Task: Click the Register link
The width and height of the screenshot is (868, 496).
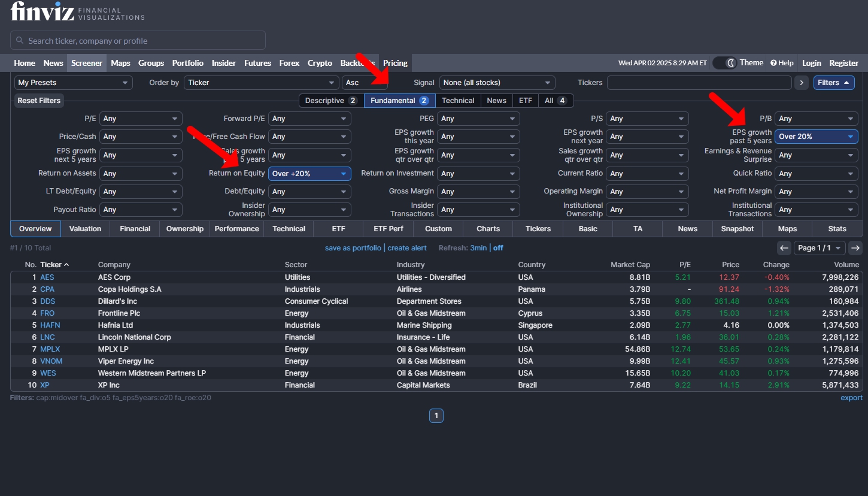Action: [844, 63]
